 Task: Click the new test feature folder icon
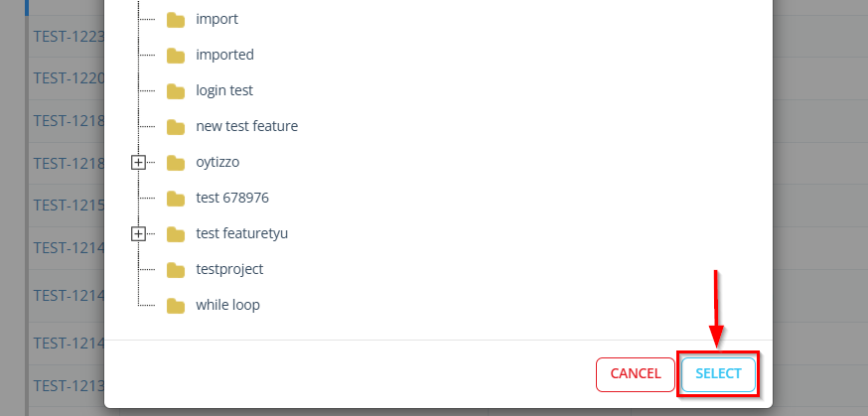176,127
